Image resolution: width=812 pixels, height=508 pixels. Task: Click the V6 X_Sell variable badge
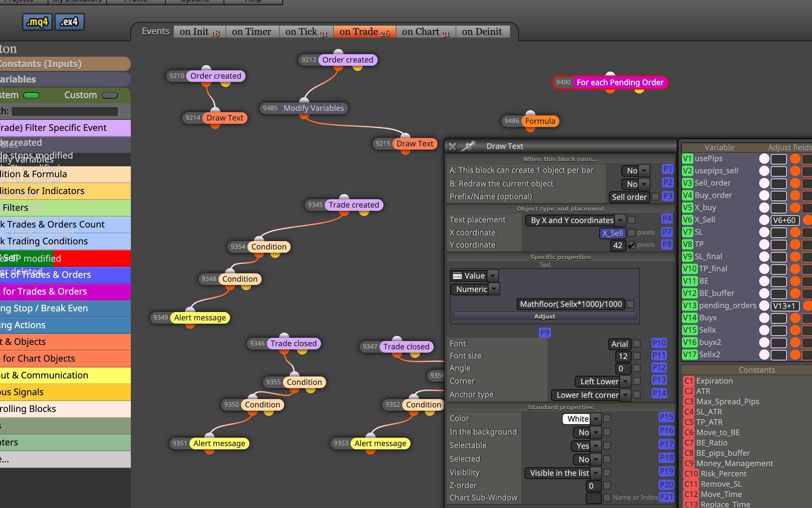tap(687, 220)
